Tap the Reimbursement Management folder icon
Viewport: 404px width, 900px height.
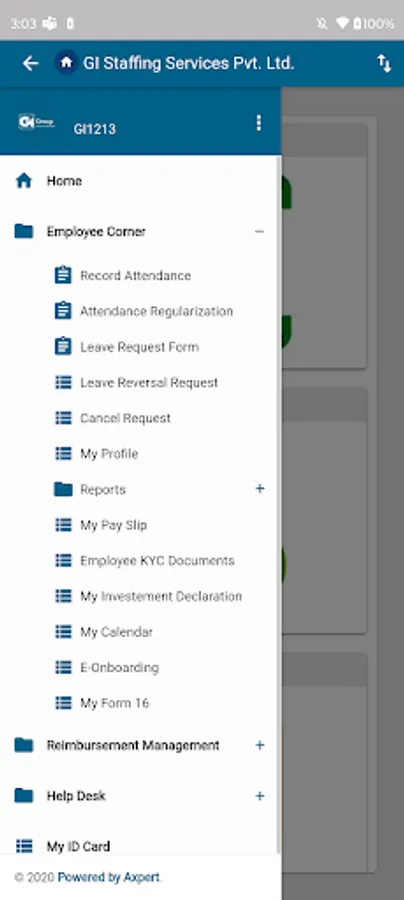24,745
